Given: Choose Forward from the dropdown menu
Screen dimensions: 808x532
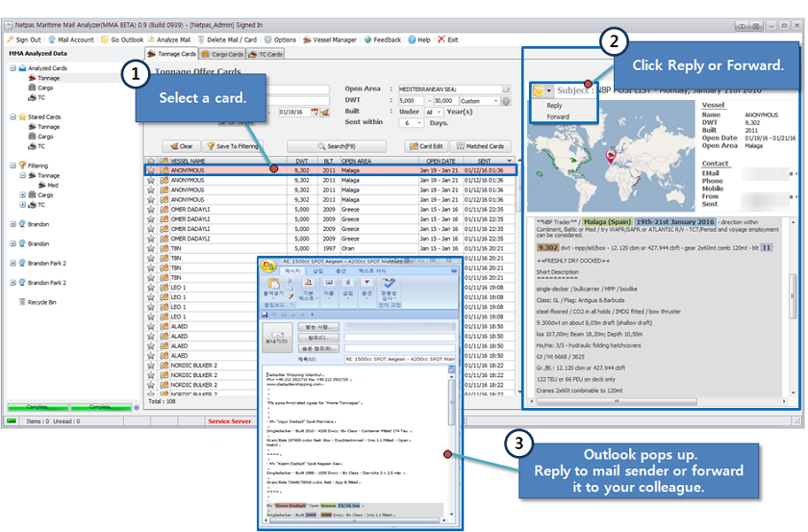Looking at the screenshot, I should (558, 117).
